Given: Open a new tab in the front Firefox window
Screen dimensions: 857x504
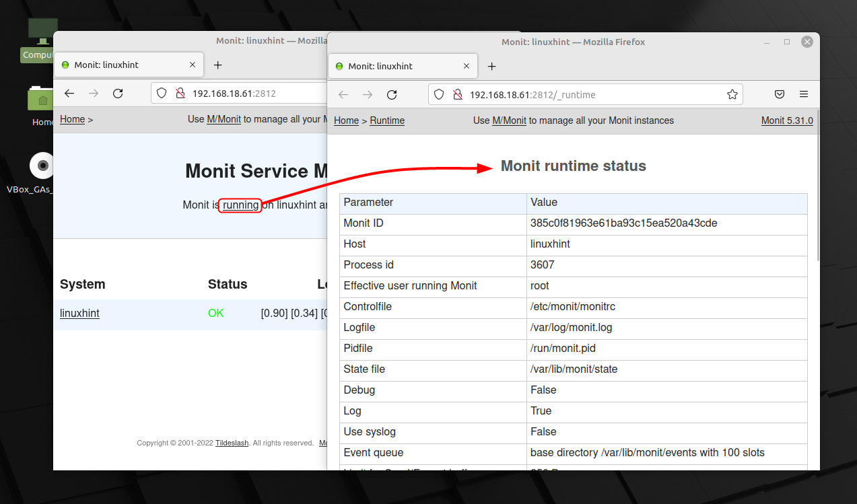Looking at the screenshot, I should tap(491, 66).
